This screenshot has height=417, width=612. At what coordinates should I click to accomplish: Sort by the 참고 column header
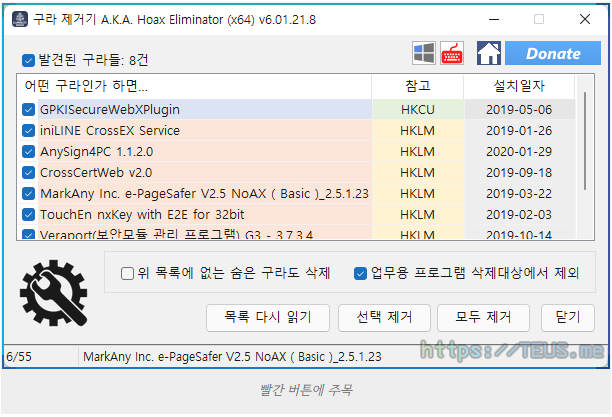pyautogui.click(x=418, y=86)
